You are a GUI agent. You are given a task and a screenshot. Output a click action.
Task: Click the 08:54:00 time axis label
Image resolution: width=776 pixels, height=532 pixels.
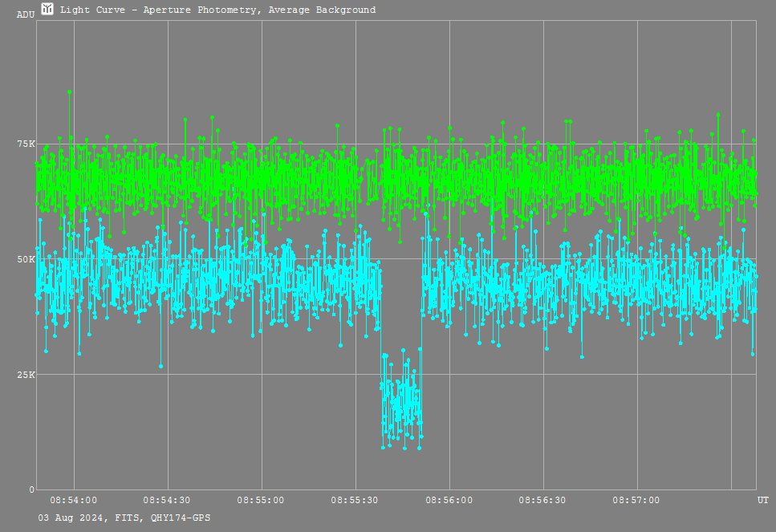(x=73, y=501)
